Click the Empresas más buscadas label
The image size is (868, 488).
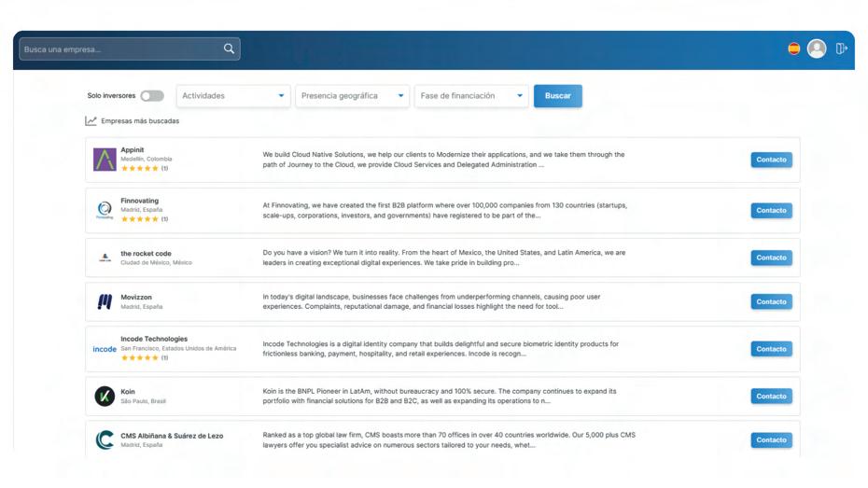coord(140,120)
